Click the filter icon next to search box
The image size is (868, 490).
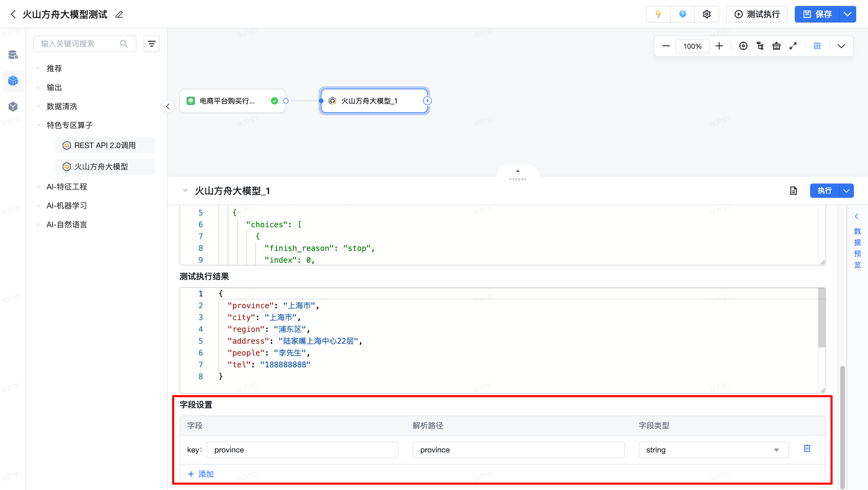tap(152, 44)
